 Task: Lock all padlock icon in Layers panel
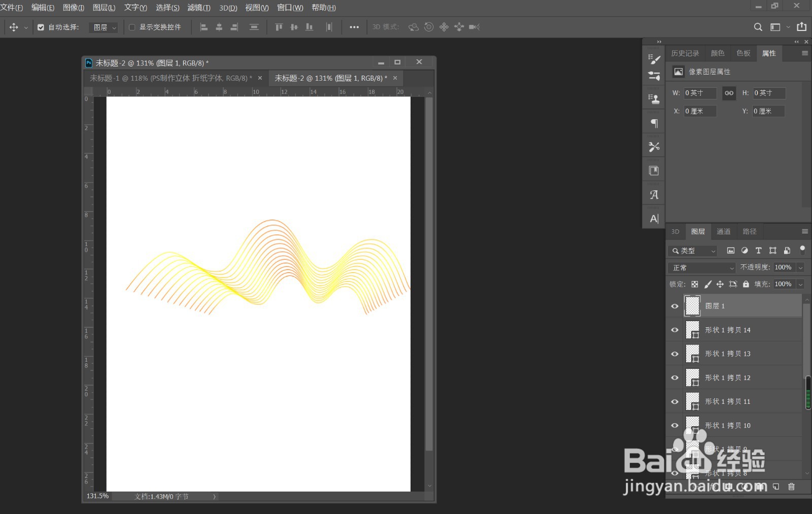coord(746,284)
